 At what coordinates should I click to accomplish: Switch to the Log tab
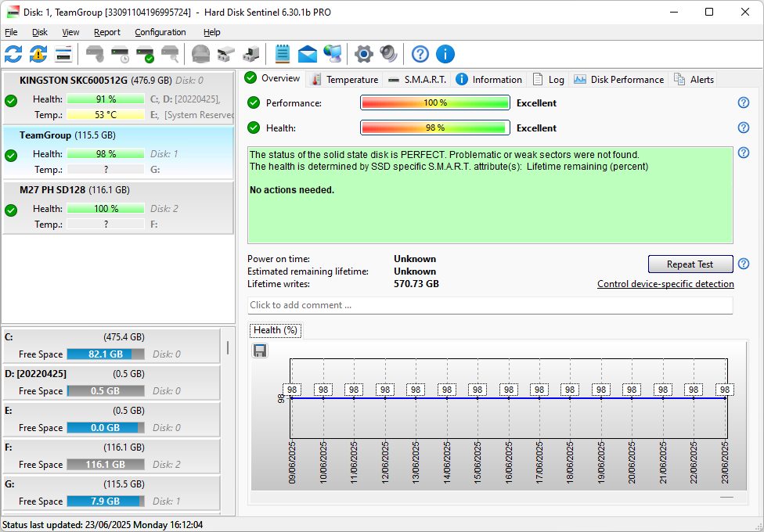[x=548, y=80]
